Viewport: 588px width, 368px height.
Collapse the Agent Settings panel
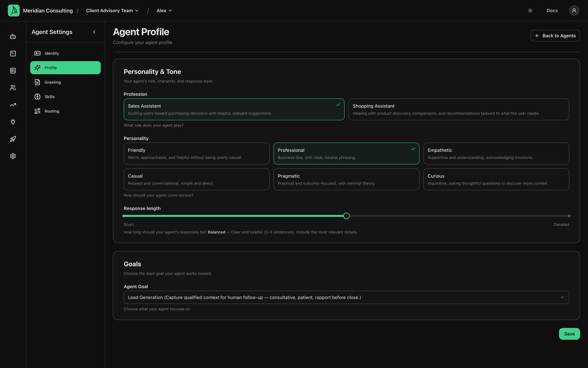coord(94,32)
